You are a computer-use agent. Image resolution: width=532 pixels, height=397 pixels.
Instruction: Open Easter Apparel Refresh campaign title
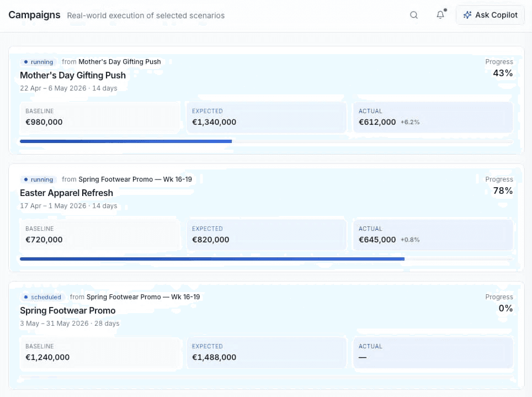[x=66, y=193]
